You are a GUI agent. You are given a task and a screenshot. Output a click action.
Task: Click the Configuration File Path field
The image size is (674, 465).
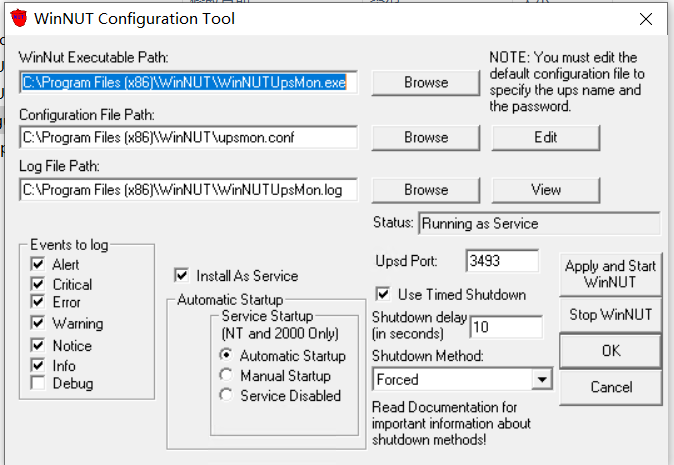point(188,138)
